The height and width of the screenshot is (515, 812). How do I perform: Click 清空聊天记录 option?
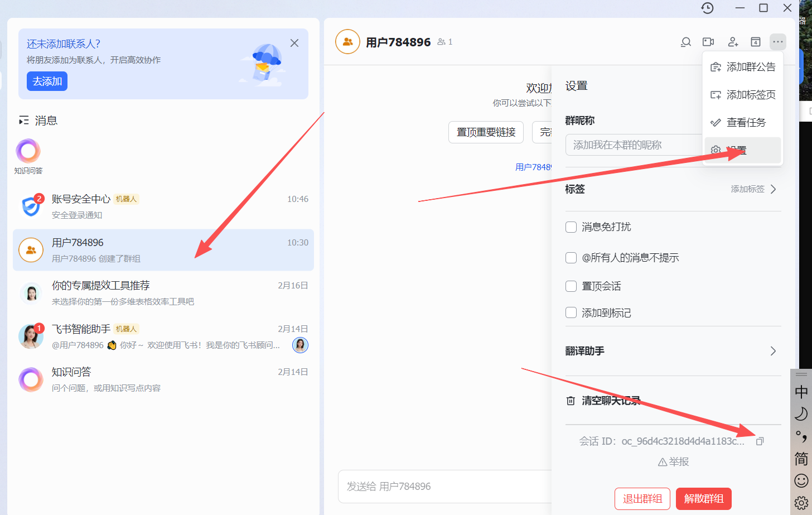pyautogui.click(x=611, y=401)
